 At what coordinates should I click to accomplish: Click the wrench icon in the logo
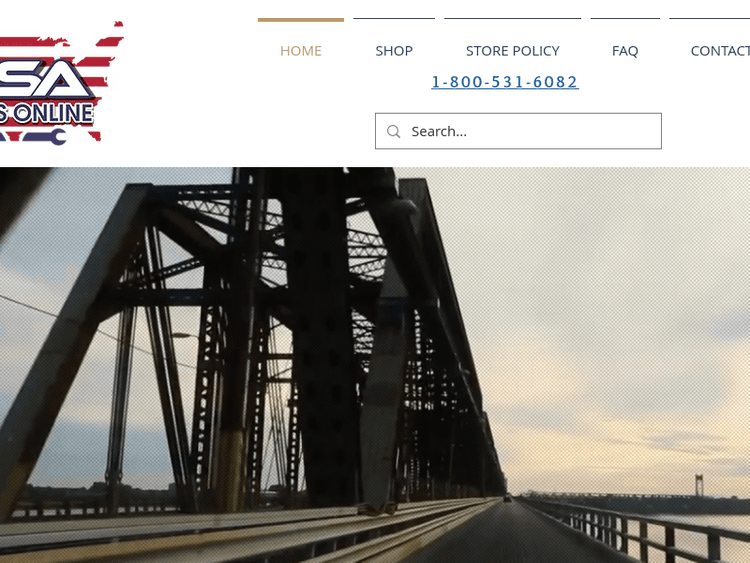coord(45,137)
